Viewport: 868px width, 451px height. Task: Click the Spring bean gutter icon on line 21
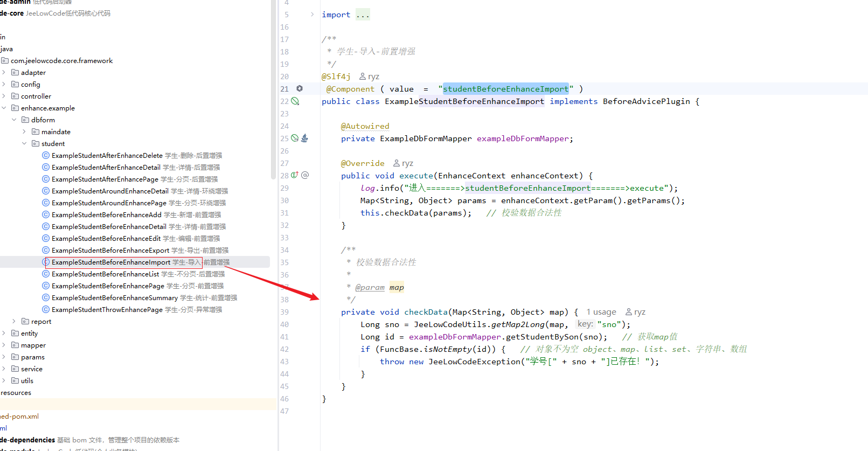pyautogui.click(x=300, y=88)
